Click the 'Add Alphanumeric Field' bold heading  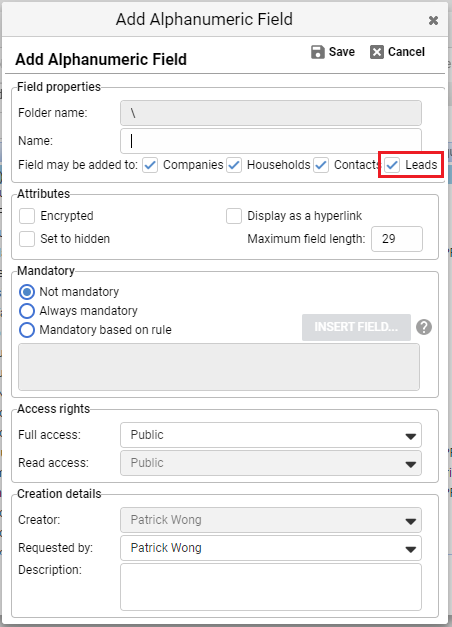point(101,59)
